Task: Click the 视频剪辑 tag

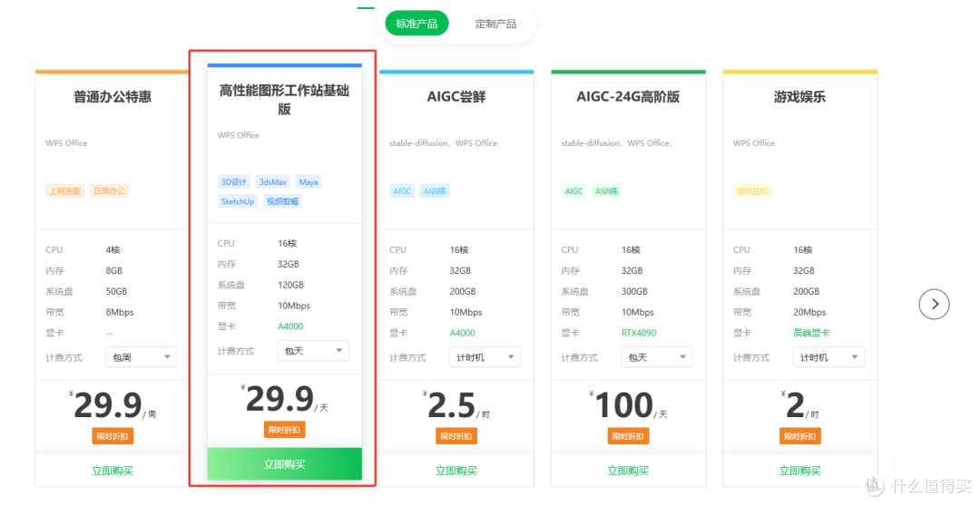Action: (282, 201)
